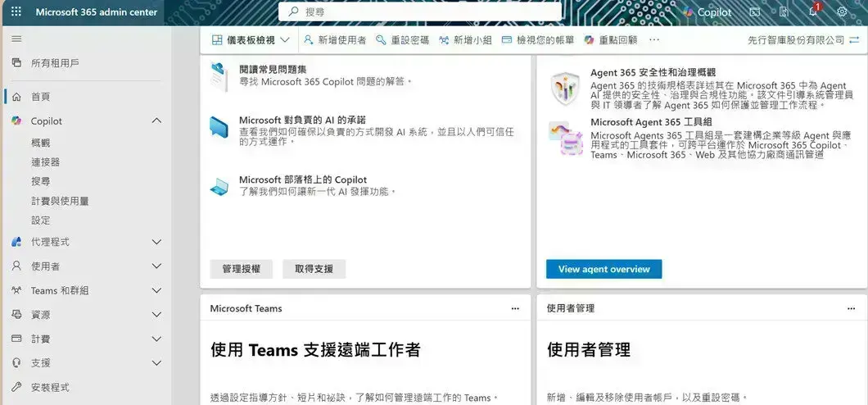The image size is (868, 405).
Task: Open the Cloud Shell terminal icon
Action: (x=754, y=11)
